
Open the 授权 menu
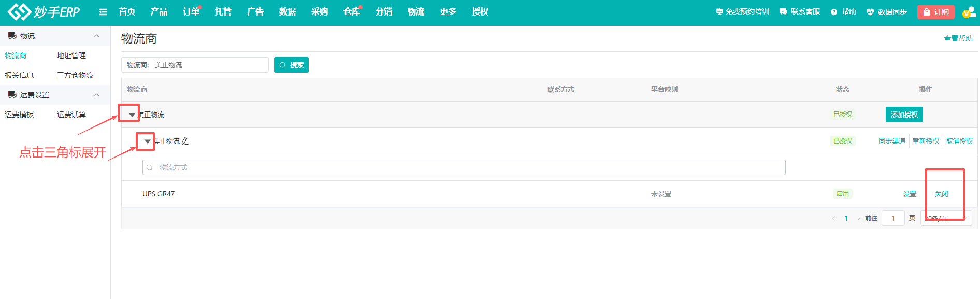click(480, 11)
